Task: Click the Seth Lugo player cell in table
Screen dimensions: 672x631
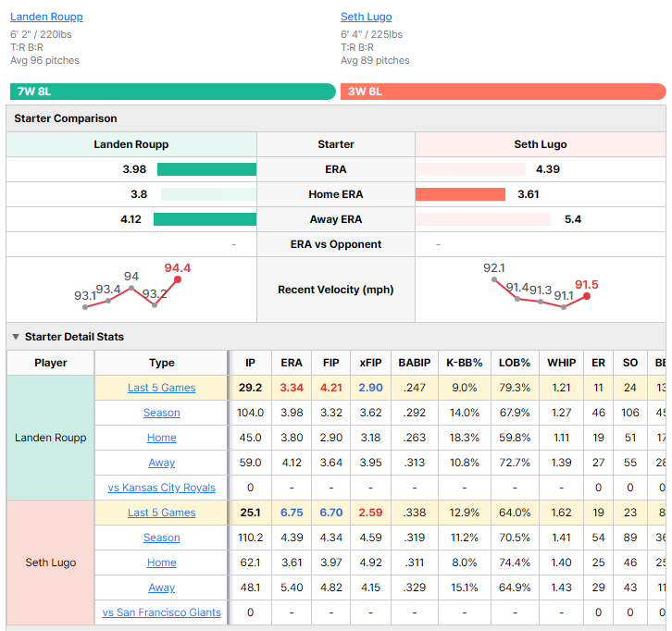Action: coord(51,563)
